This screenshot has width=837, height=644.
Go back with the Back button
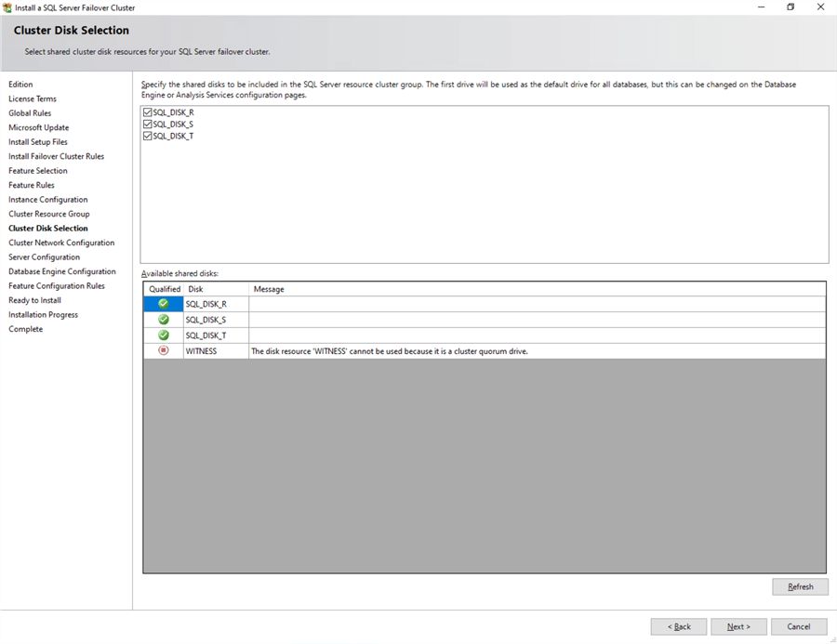point(679,626)
